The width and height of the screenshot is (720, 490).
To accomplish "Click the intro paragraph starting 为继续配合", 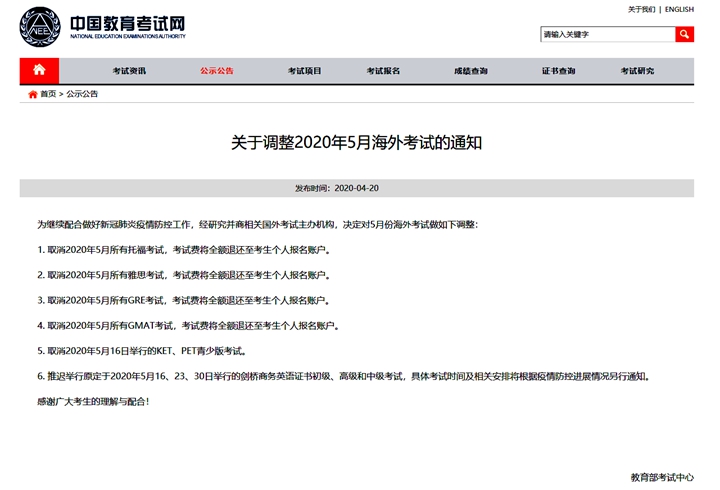I will 258,225.
